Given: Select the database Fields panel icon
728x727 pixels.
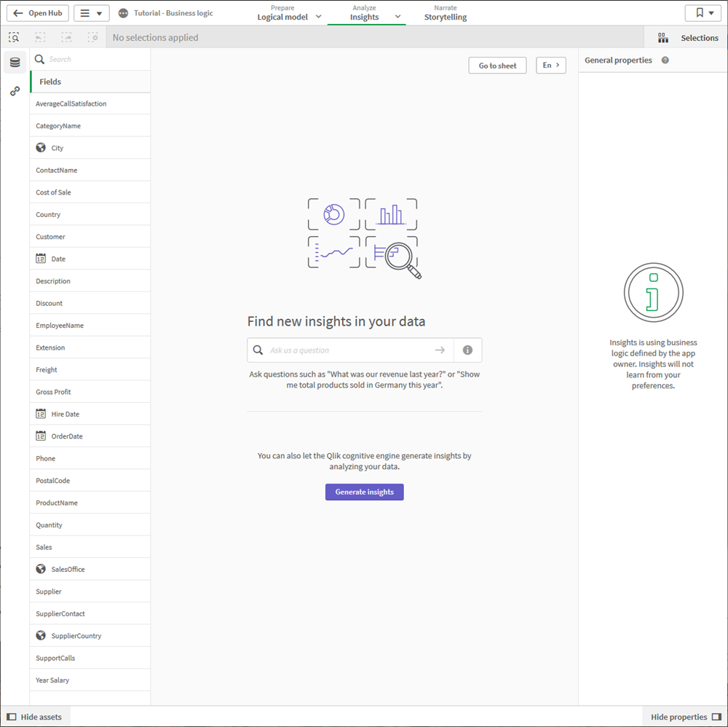Looking at the screenshot, I should (x=15, y=63).
